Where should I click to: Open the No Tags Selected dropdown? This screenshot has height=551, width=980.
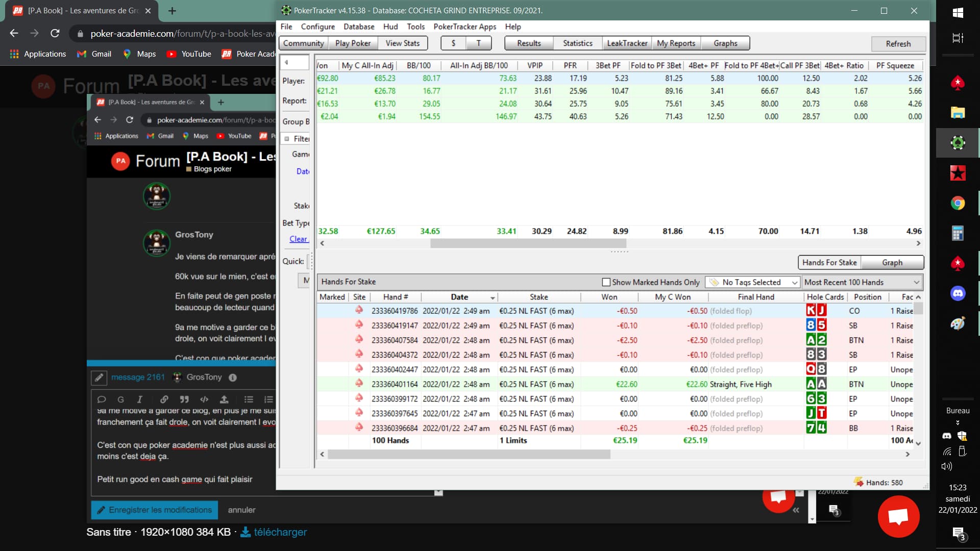coord(752,282)
